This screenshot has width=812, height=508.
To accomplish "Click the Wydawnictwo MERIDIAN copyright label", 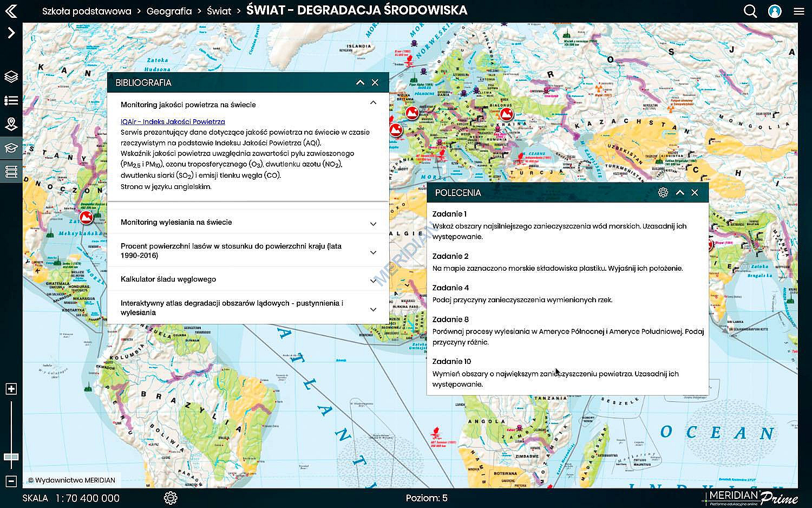I will (x=71, y=480).
